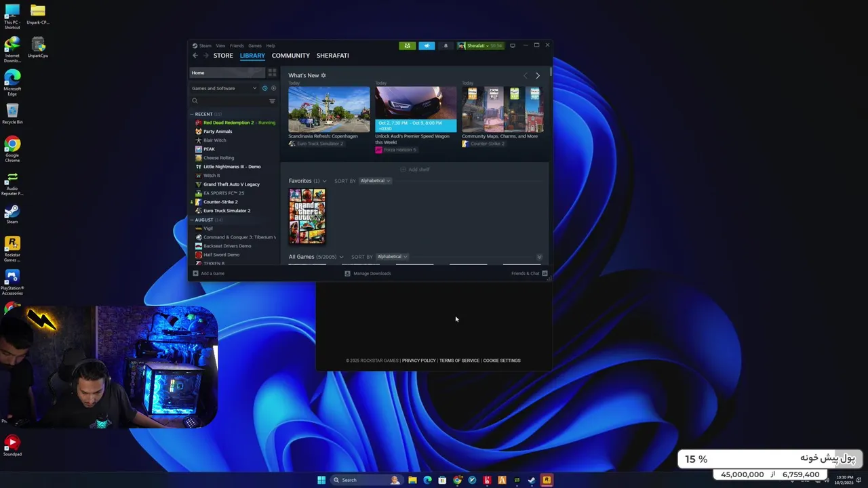Select PEAK in library list
Viewport: 868px width, 488px height.
coord(205,149)
